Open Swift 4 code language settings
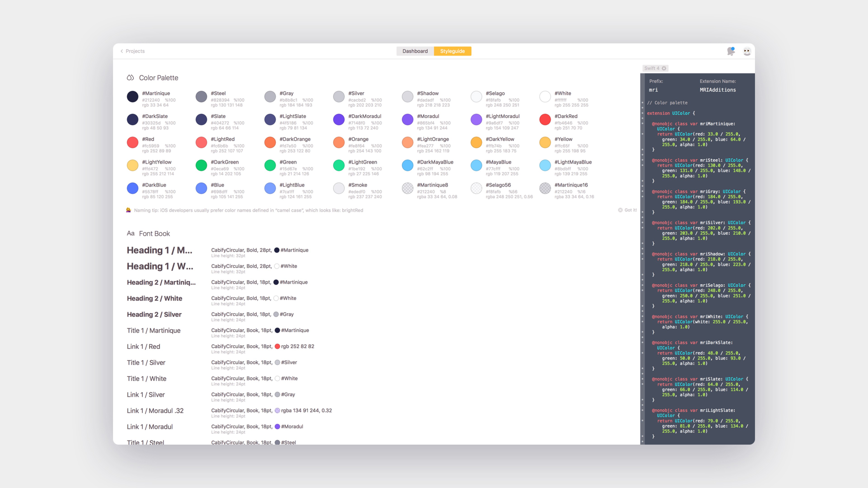868x488 pixels. [x=655, y=68]
